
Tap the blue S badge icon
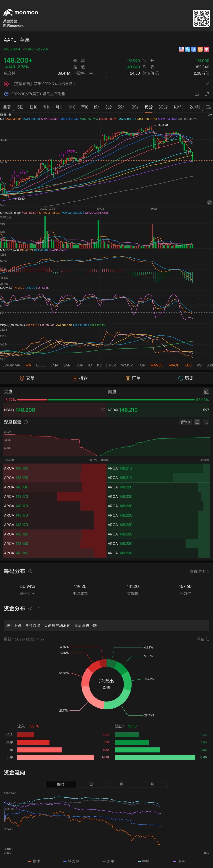(x=194, y=49)
